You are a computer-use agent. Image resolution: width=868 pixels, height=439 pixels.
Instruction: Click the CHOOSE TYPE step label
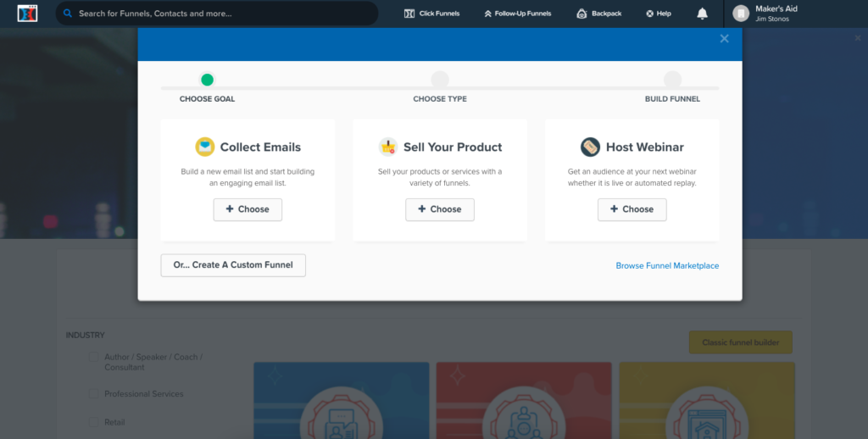coord(440,99)
